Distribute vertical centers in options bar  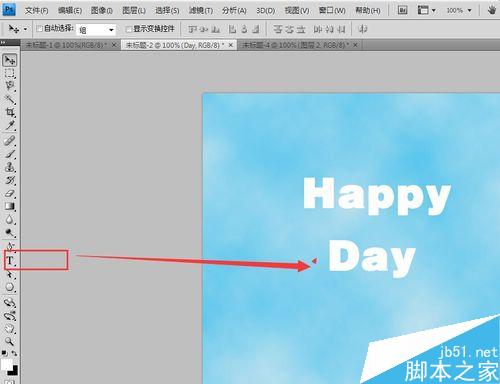point(289,30)
